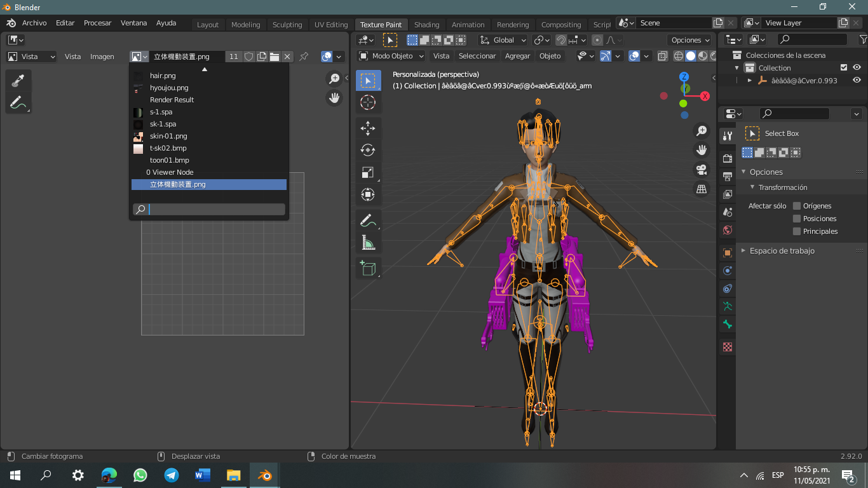Switch to the Shading workspace tab
Screen dimensions: 868x488
(426, 25)
